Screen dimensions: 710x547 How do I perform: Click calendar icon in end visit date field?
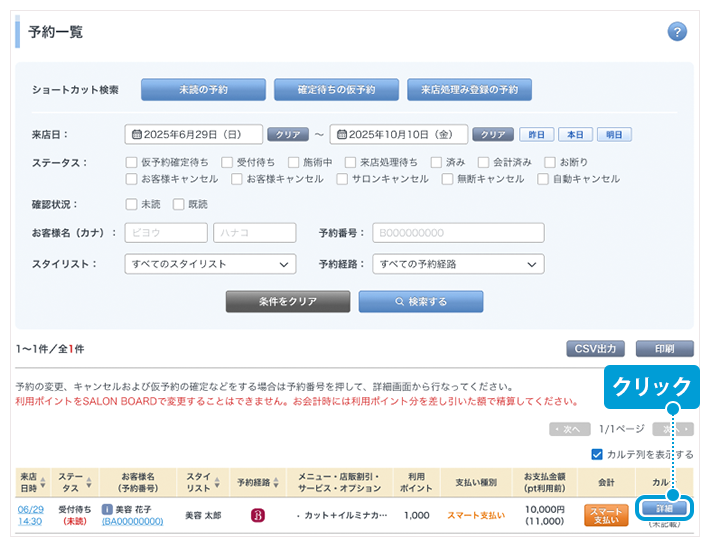click(x=339, y=134)
